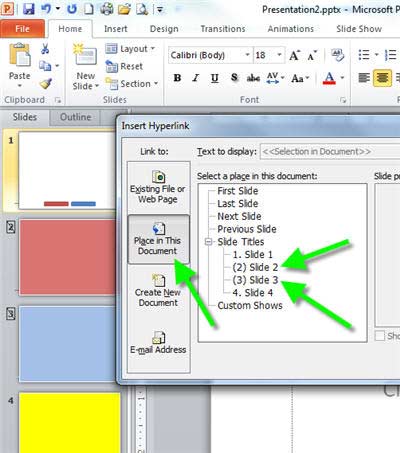Screen dimensions: 400x453
Task: Click the Font Color letter A icon
Action: 329,78
